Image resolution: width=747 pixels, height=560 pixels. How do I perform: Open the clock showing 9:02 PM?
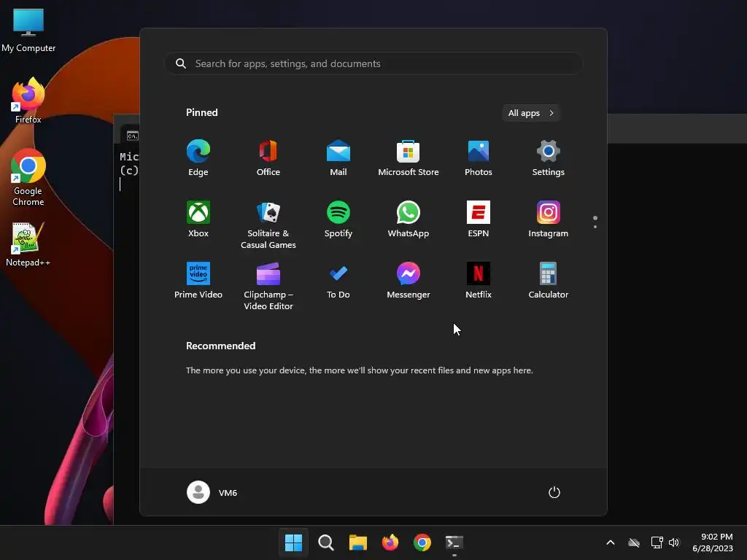tap(713, 542)
